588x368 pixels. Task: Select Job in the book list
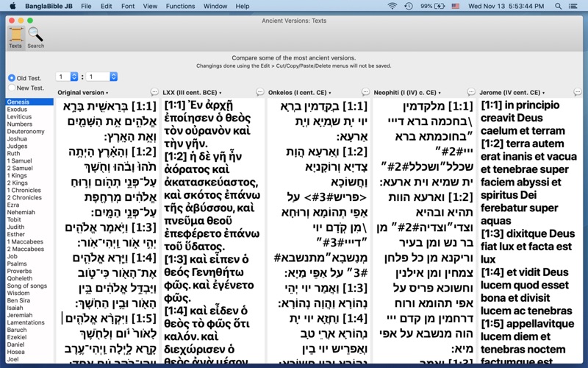[x=29, y=256]
